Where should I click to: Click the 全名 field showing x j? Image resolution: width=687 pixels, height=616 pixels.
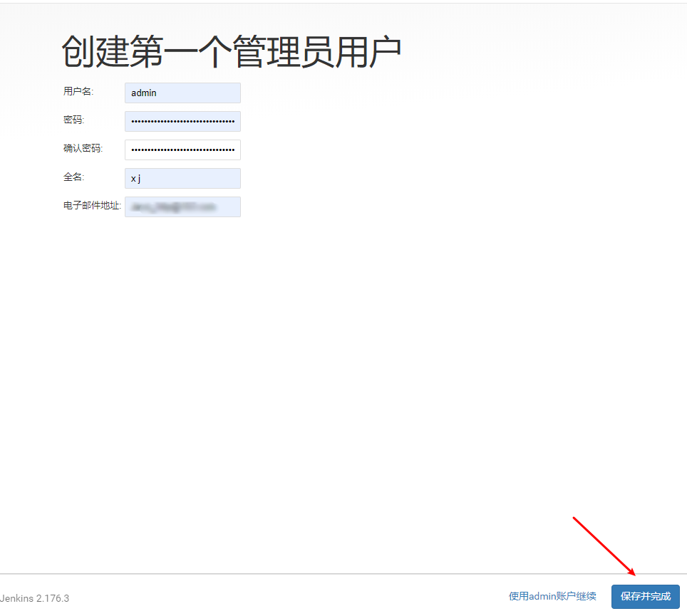click(x=182, y=178)
